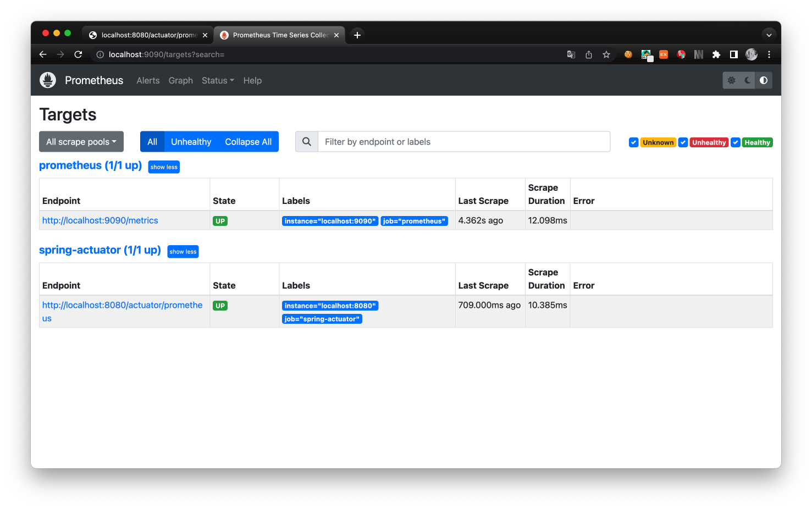812x509 pixels.
Task: Click the 12.098ms scrape duration cell
Action: [548, 220]
